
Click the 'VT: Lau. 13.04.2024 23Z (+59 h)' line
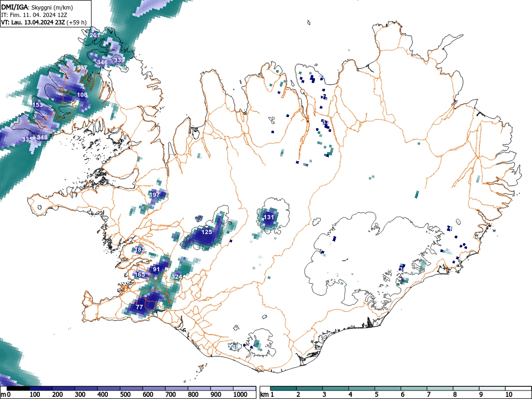pyautogui.click(x=44, y=22)
